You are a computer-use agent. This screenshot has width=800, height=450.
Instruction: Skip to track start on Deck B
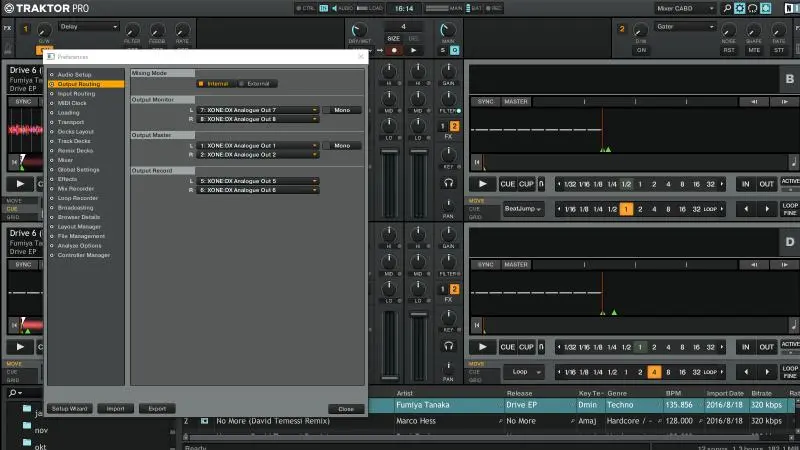point(477,161)
